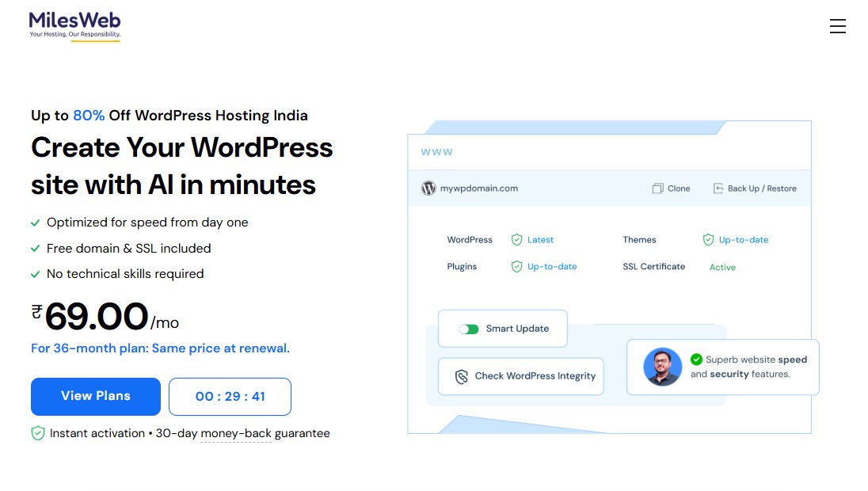Open the 36-month plan renewal details

point(161,348)
